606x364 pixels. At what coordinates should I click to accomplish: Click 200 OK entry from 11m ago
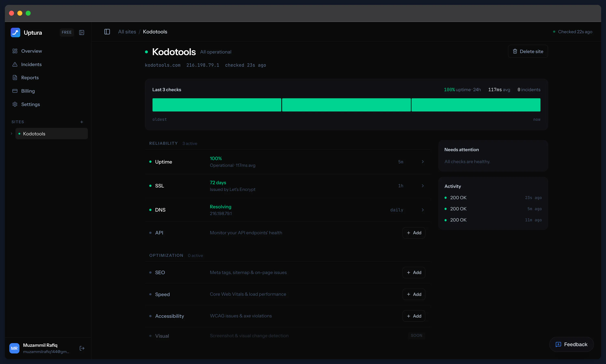(x=493, y=220)
